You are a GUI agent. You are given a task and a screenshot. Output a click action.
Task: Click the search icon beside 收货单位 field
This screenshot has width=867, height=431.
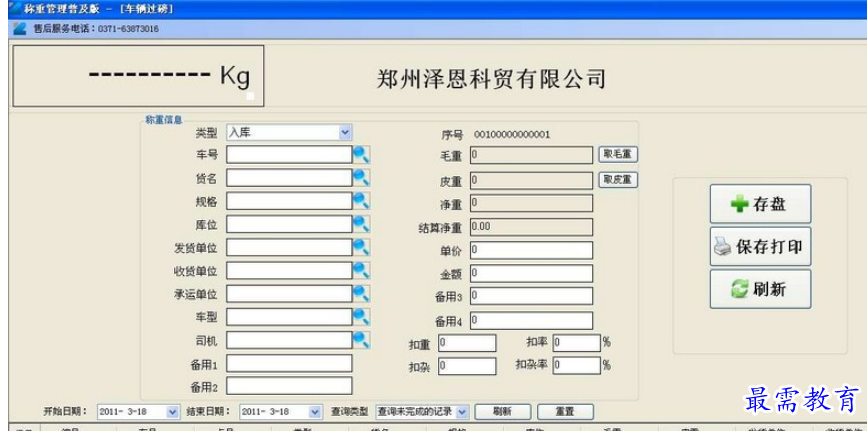click(362, 271)
